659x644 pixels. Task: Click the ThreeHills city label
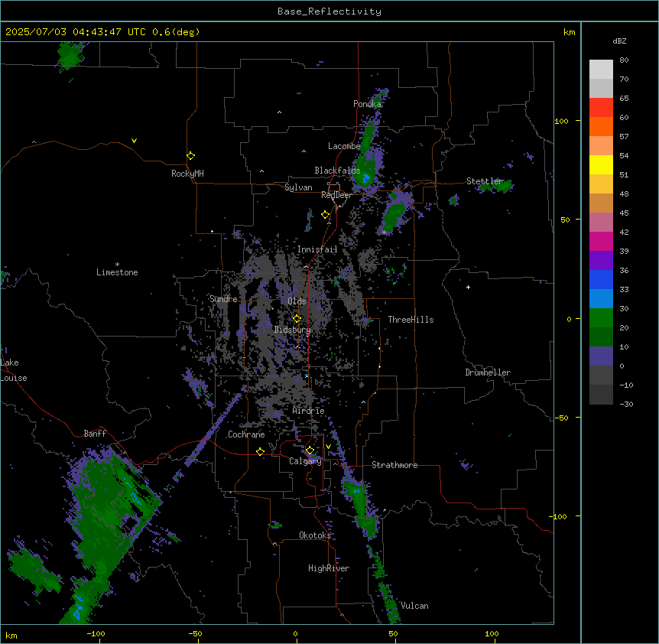(411, 320)
